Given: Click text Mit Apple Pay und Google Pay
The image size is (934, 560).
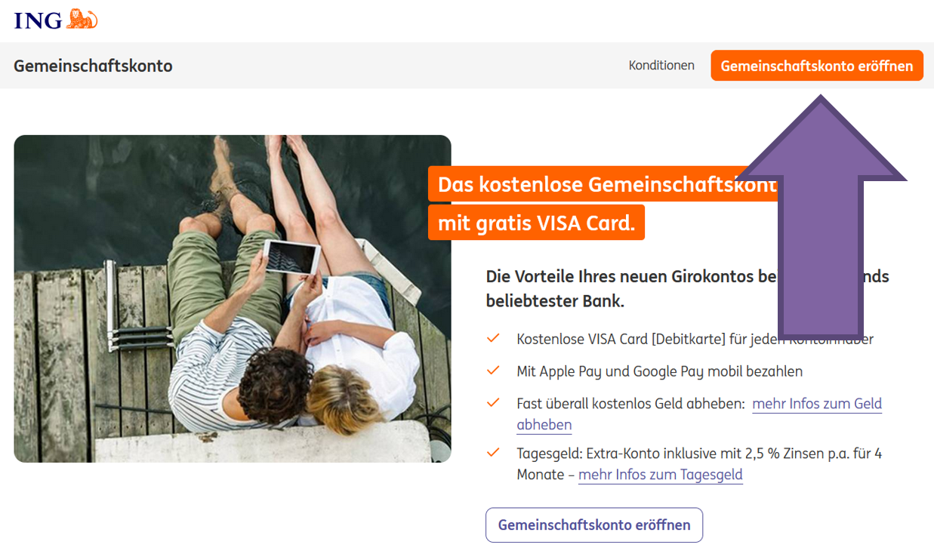Looking at the screenshot, I should coord(659,371).
